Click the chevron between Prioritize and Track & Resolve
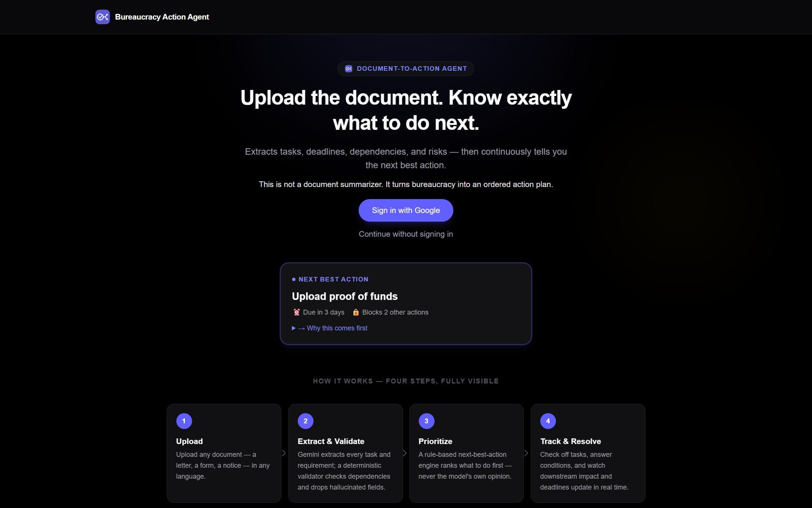This screenshot has width=812, height=508. pyautogui.click(x=527, y=453)
